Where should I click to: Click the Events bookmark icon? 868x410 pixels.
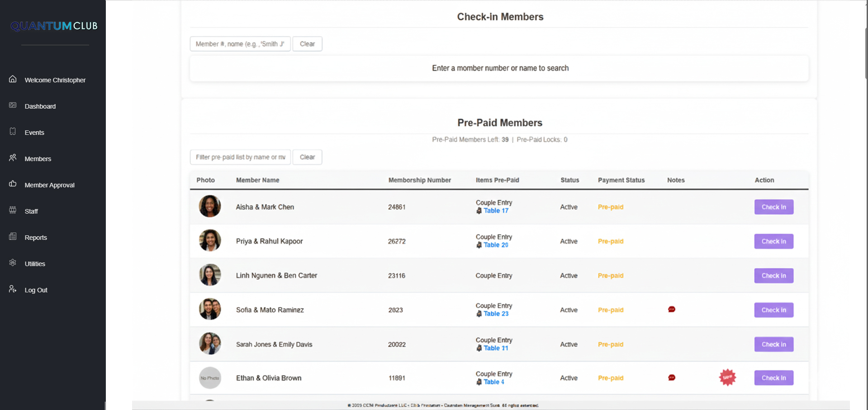(x=13, y=132)
